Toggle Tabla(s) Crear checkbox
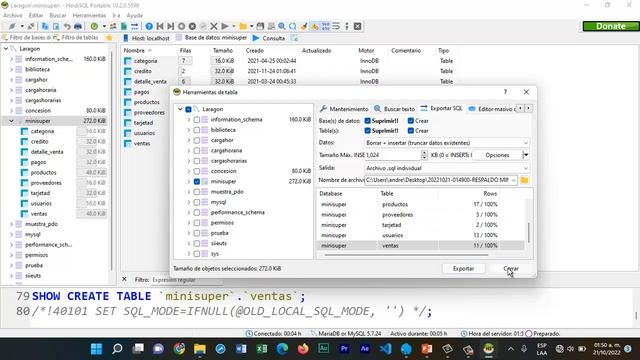Screen dimensions: 640x360 tap(411, 131)
